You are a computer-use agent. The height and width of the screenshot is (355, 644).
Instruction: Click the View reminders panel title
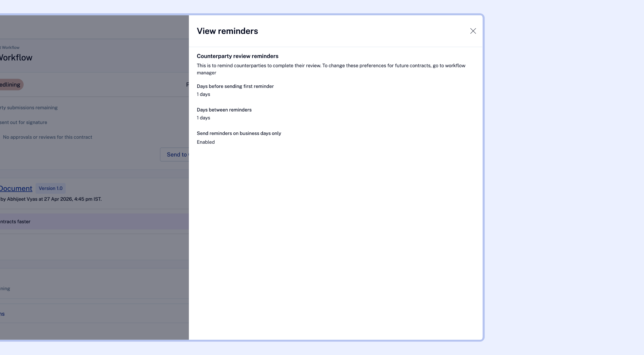point(227,31)
